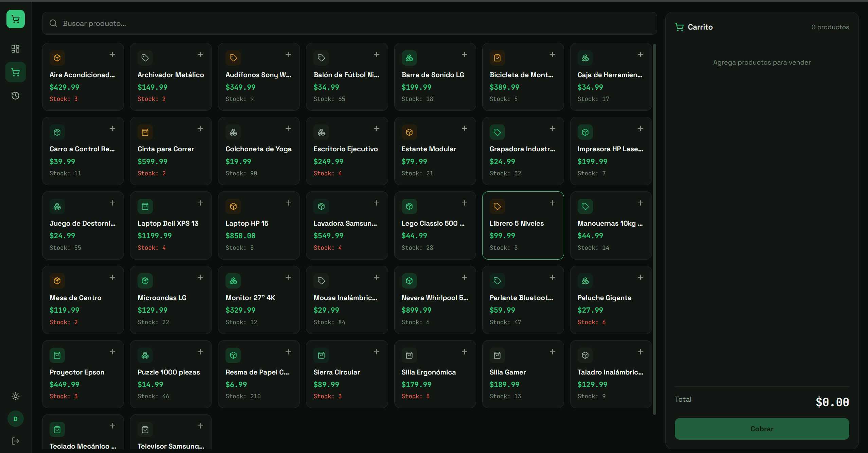Add Cinta para Correr via plus icon
Screen dimensions: 868x453
click(x=200, y=128)
